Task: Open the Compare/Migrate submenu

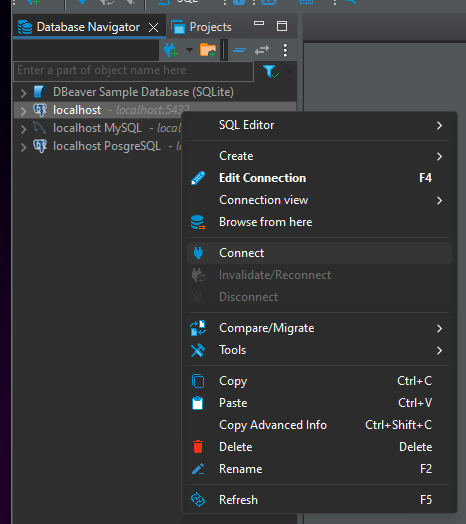Action: tap(319, 328)
